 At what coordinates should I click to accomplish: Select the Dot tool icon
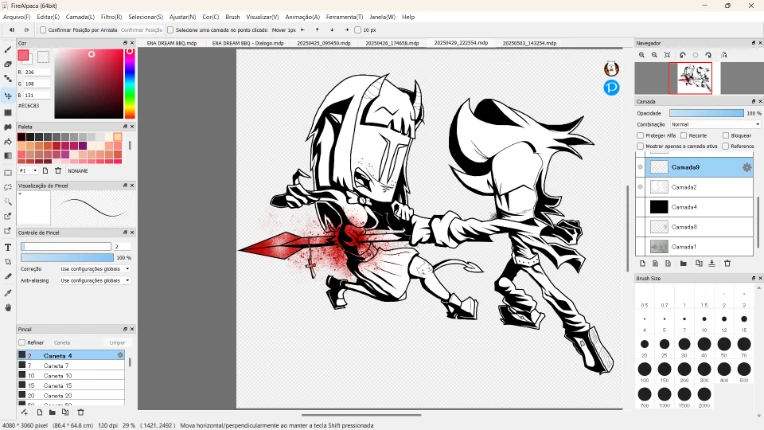pyautogui.click(x=8, y=78)
